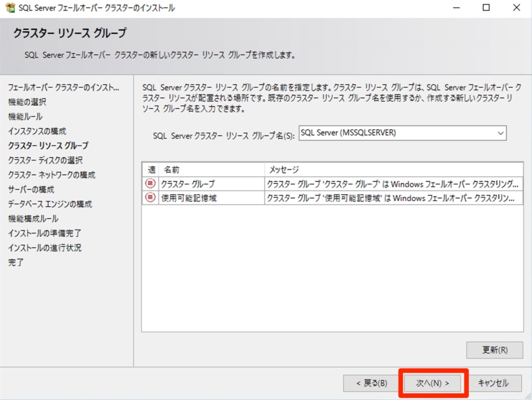The width and height of the screenshot is (532, 400).
Task: Select クラスター リソース グループ step in sidebar
Action: click(x=48, y=146)
